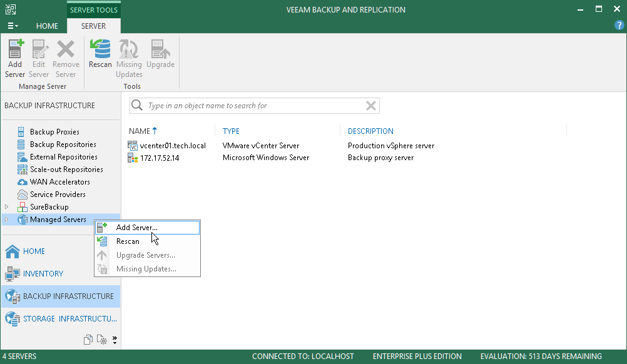Click the Windows server icon for 172.17.52.14
627x364 pixels.
(133, 158)
